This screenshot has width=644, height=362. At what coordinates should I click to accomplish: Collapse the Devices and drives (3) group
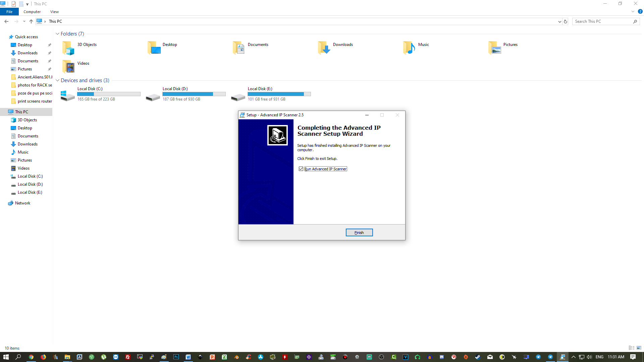[57, 80]
